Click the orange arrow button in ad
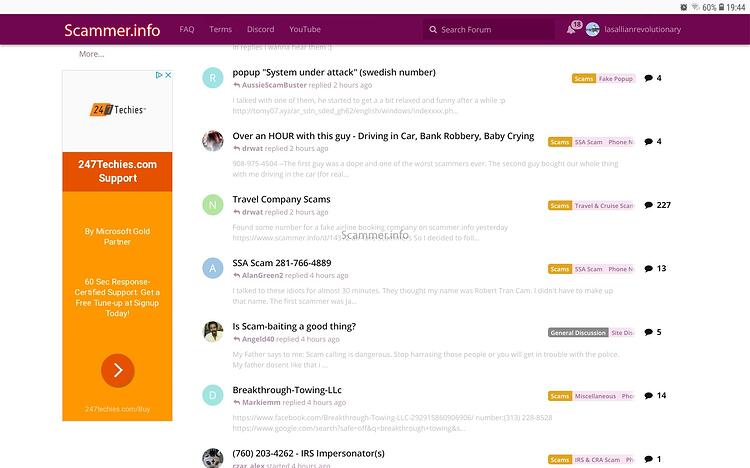The height and width of the screenshot is (468, 750). tap(118, 370)
